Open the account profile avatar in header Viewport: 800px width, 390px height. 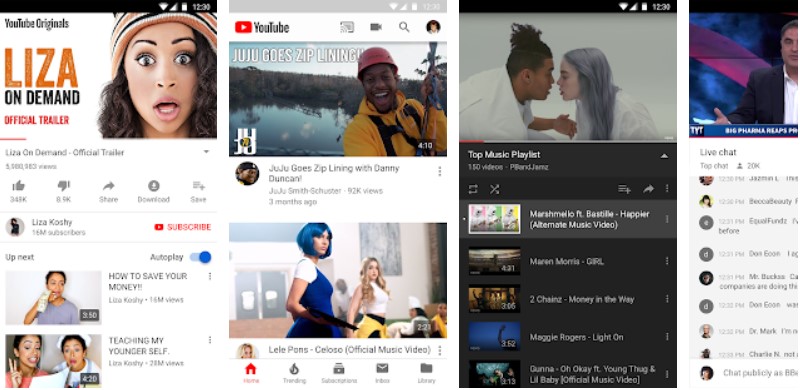tap(433, 27)
